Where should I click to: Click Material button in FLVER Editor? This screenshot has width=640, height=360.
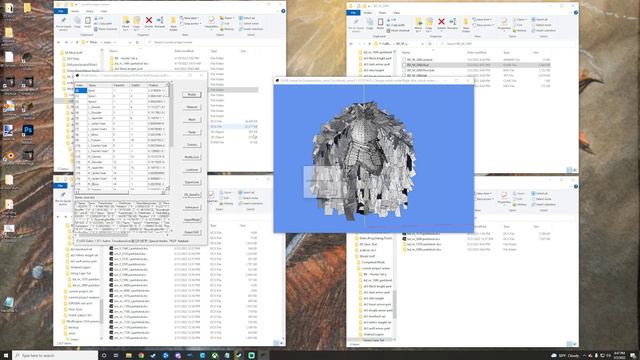pyautogui.click(x=191, y=107)
